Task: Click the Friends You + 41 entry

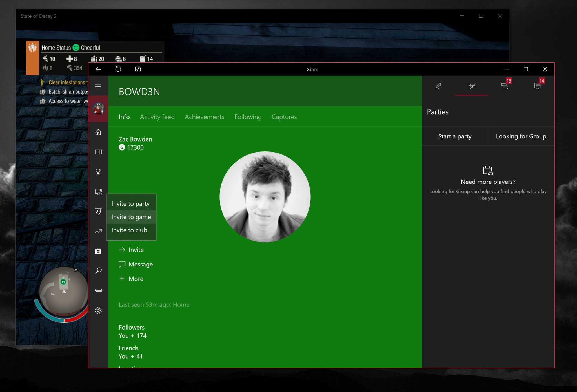Action: [x=131, y=352]
